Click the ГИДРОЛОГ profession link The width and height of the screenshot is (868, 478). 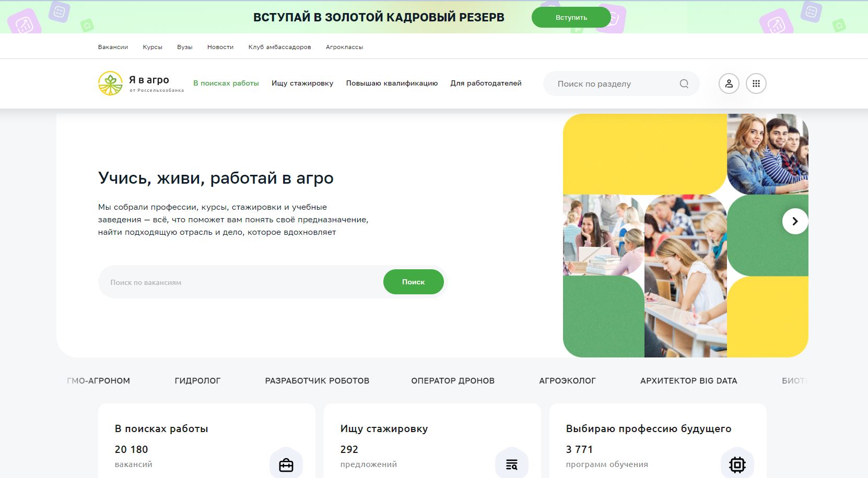197,381
